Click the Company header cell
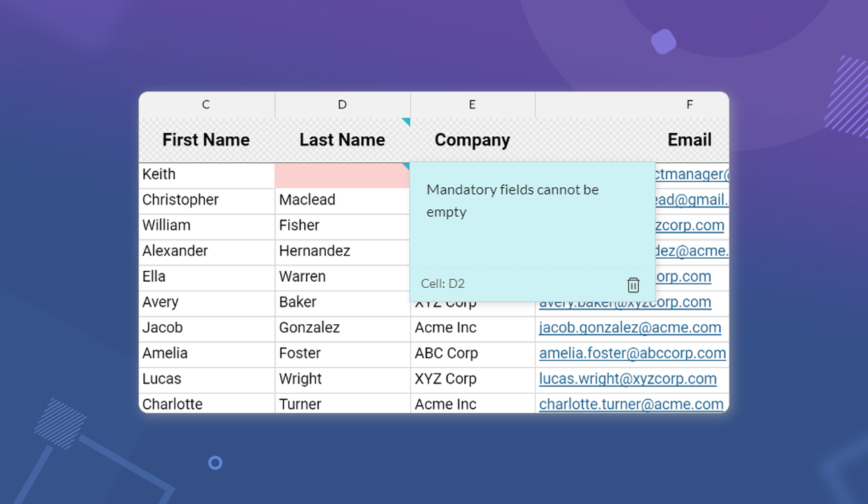 tap(472, 140)
